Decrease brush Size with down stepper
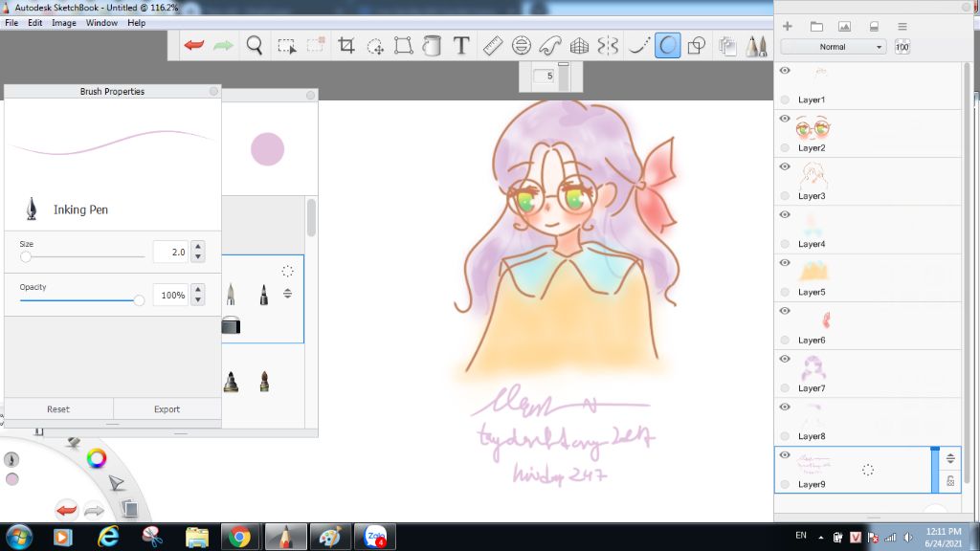The height and width of the screenshot is (551, 980). 198,256
